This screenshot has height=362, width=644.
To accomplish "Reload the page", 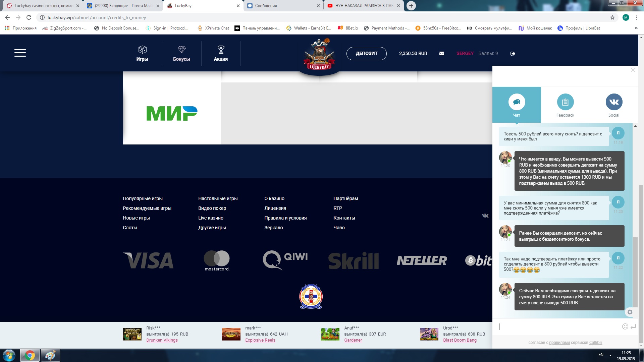I will 29,17.
